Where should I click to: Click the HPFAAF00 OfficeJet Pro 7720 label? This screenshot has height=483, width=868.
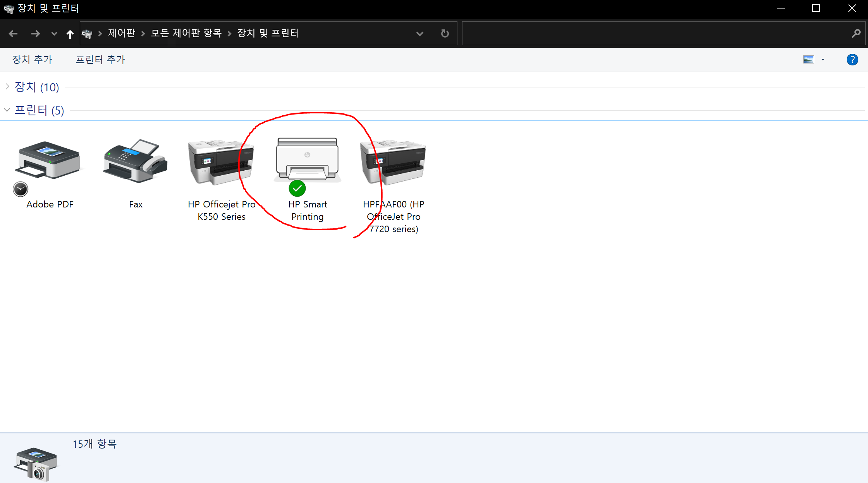pos(394,217)
